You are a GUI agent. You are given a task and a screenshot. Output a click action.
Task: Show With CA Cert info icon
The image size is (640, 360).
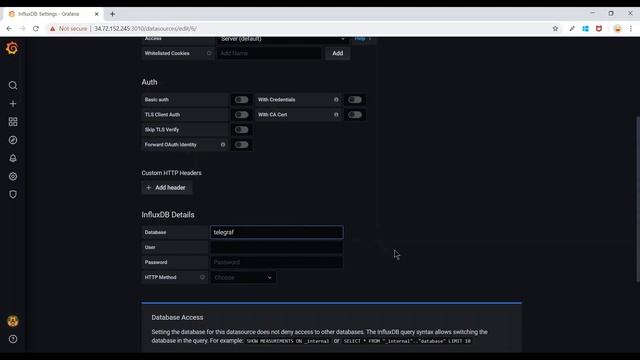[x=336, y=115]
